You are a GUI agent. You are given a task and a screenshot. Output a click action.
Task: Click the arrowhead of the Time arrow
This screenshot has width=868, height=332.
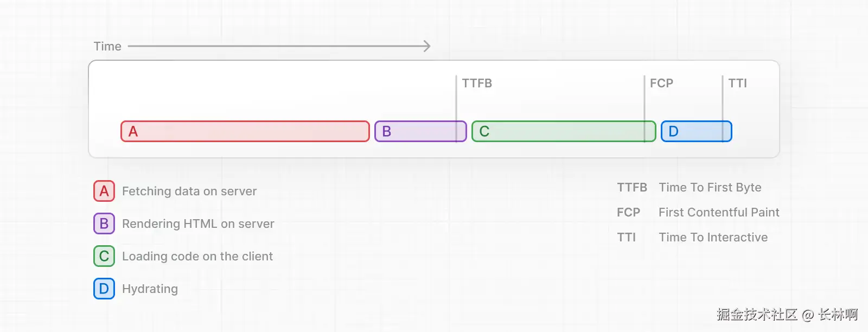tap(427, 46)
